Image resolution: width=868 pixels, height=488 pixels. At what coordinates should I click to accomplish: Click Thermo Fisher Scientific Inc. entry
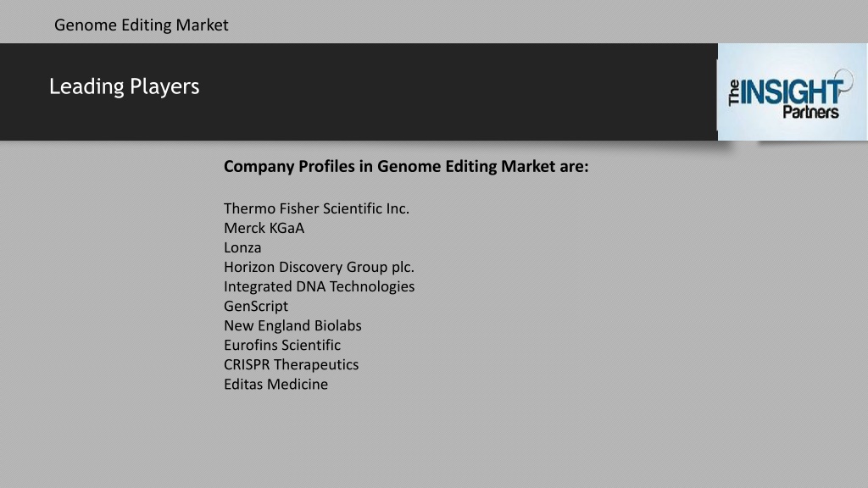(x=316, y=208)
